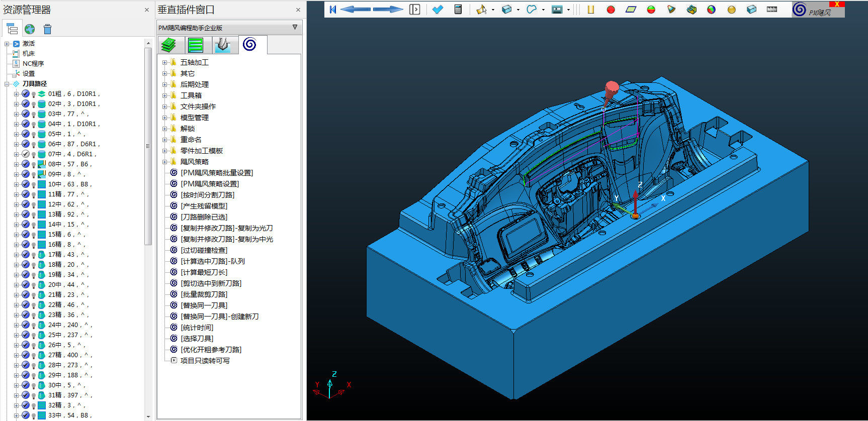This screenshot has width=868, height=421.
Task: Open the trash bin in resource manager
Action: [x=47, y=29]
